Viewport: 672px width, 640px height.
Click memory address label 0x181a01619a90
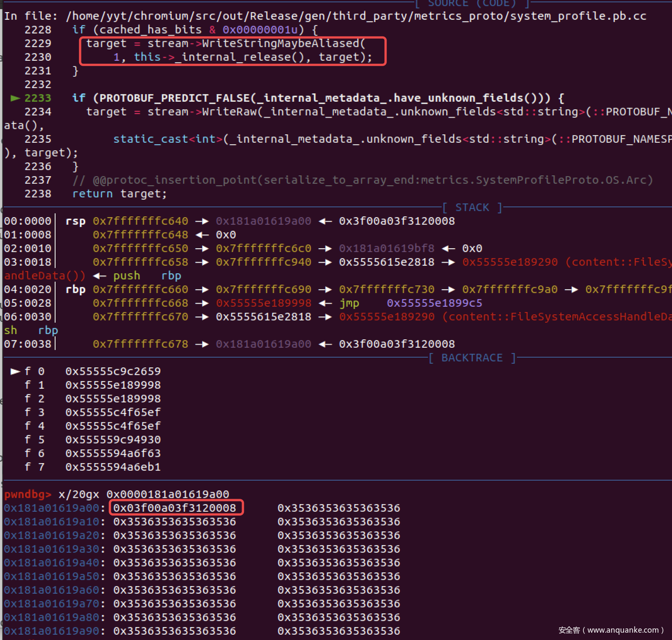51,631
